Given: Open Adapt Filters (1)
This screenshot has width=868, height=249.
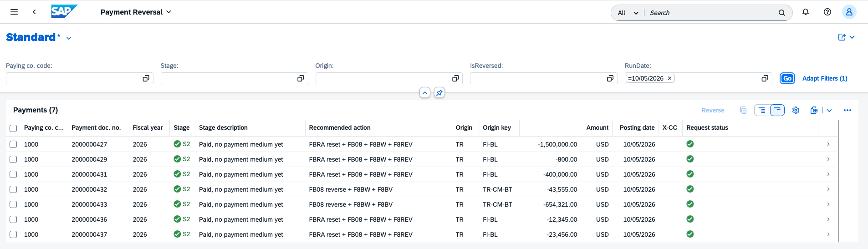Looking at the screenshot, I should [x=825, y=78].
